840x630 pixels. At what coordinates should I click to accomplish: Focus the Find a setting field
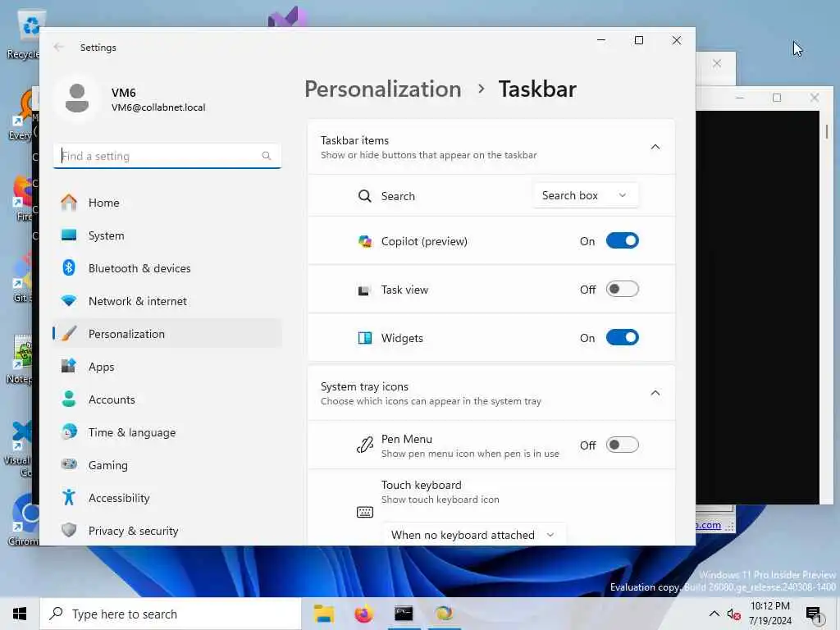(x=167, y=156)
